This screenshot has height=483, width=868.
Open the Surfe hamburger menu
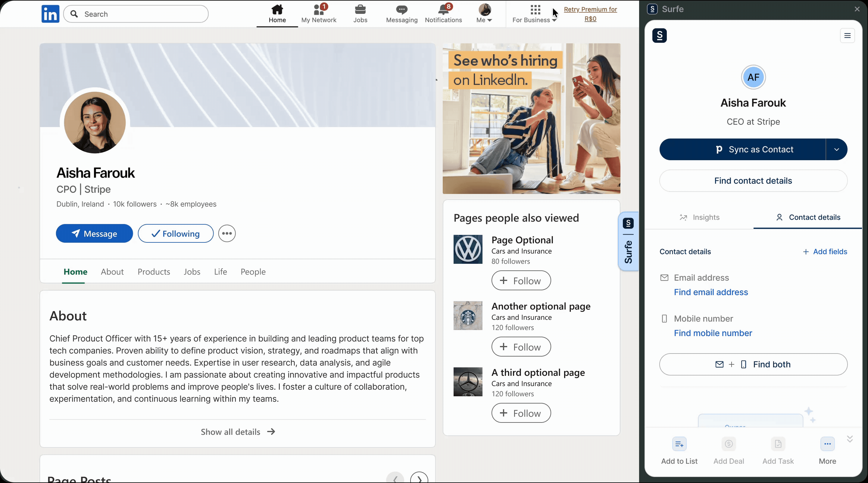[848, 35]
